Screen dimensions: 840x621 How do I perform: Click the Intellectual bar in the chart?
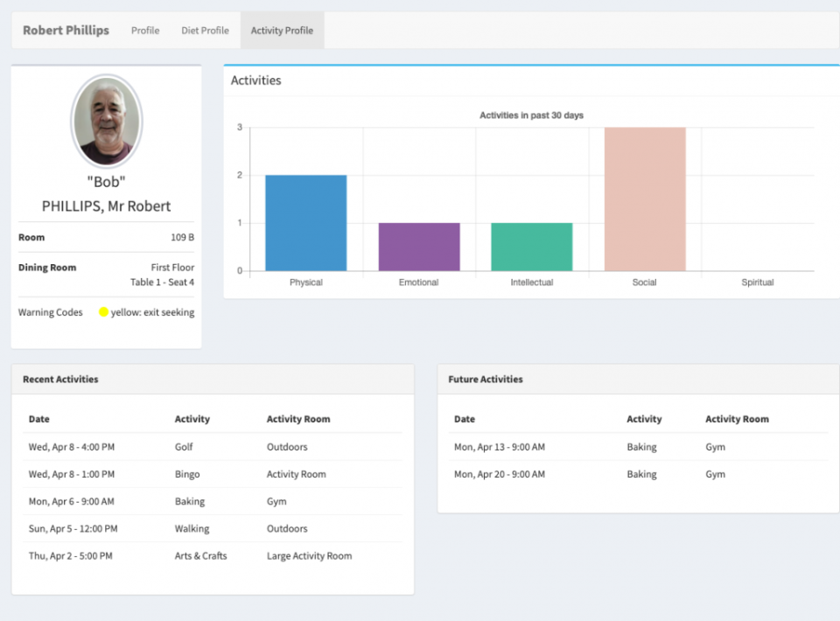[531, 245]
